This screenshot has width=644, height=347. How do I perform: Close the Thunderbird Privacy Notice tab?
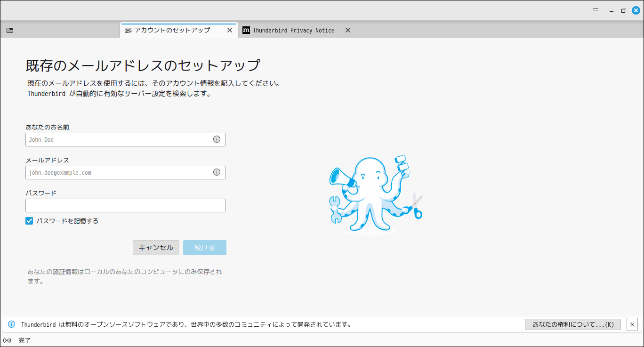347,30
